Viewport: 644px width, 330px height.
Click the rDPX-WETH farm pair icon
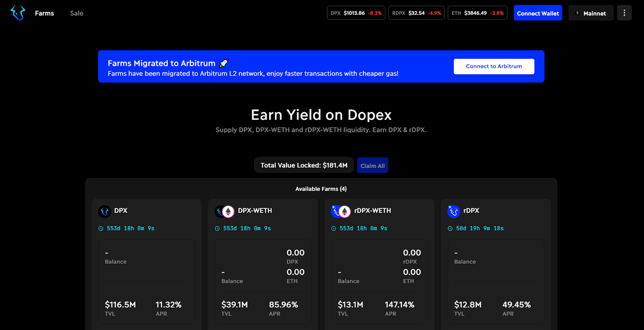pyautogui.click(x=341, y=211)
